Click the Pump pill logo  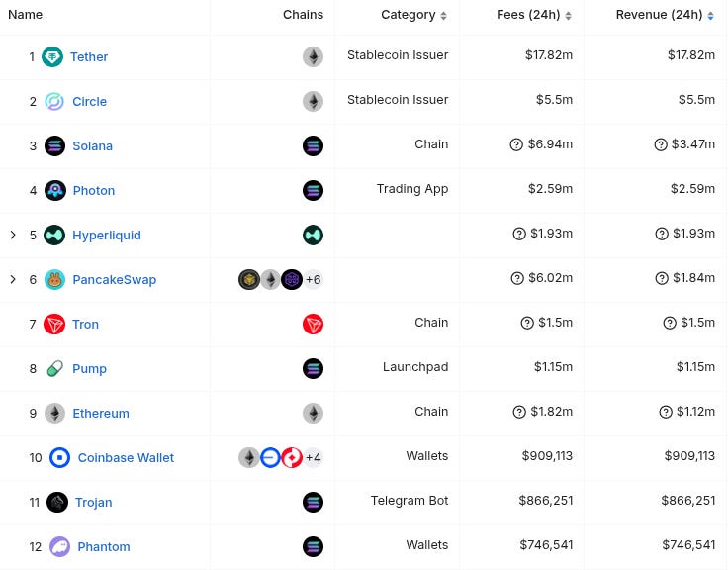pyautogui.click(x=54, y=369)
